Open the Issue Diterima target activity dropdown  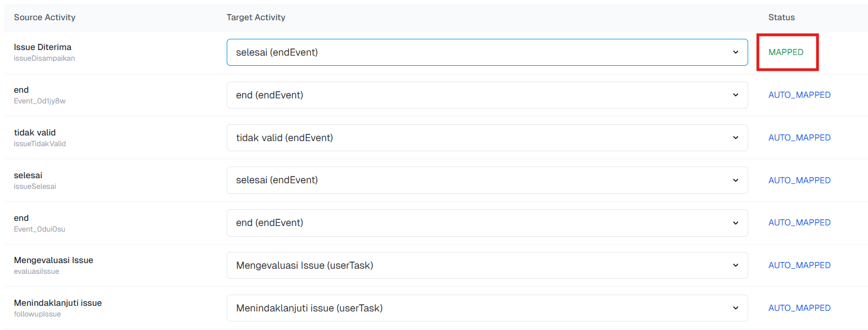pyautogui.click(x=487, y=52)
